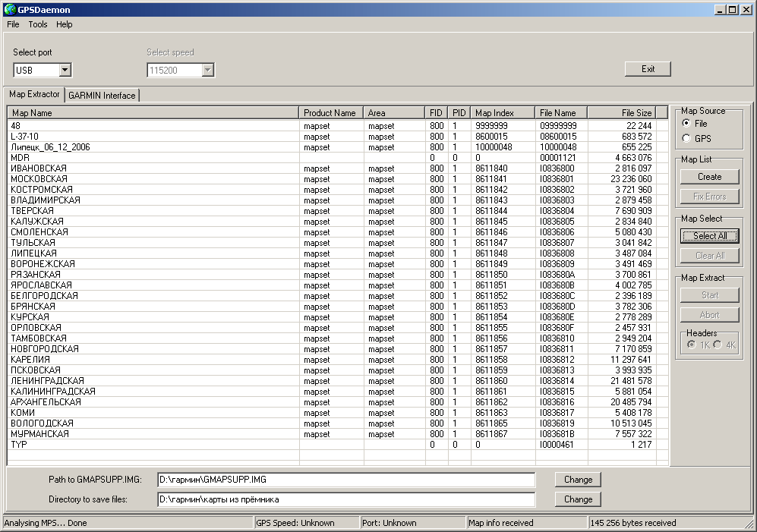Click the Exit button
The width and height of the screenshot is (757, 532).
[648, 69]
